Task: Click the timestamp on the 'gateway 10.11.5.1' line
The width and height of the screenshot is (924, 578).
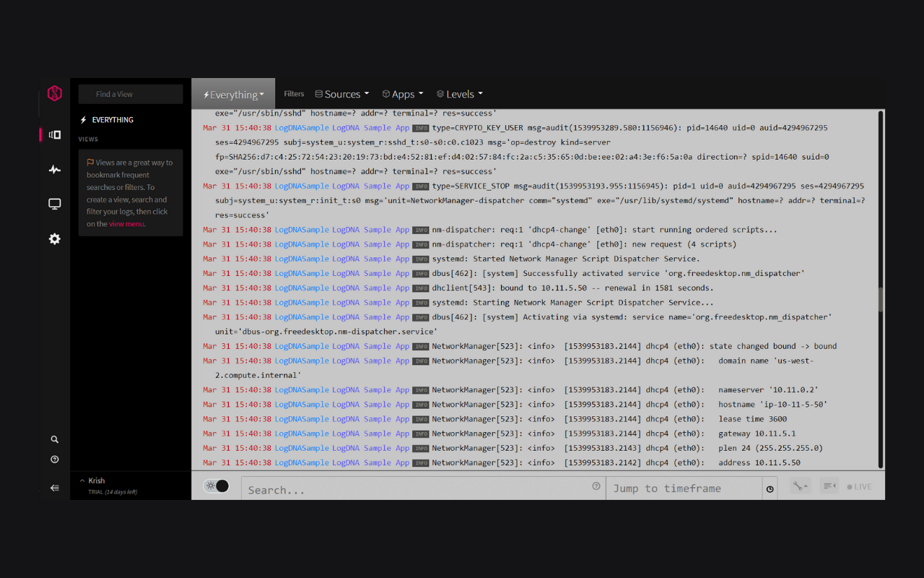Action: 237,433
